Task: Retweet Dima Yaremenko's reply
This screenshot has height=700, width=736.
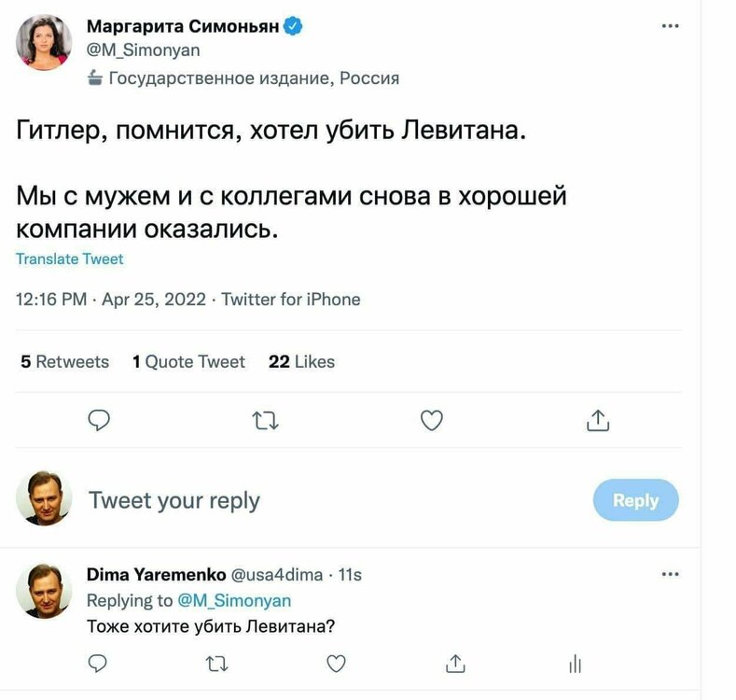Action: [x=216, y=664]
